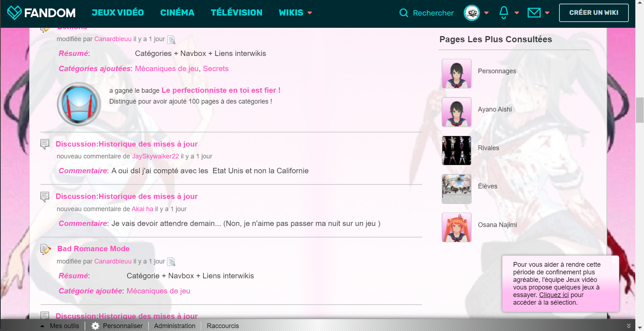Screen dimensions: 644x331
Task: Click the blue bridge badge icon
Action: coord(79,104)
